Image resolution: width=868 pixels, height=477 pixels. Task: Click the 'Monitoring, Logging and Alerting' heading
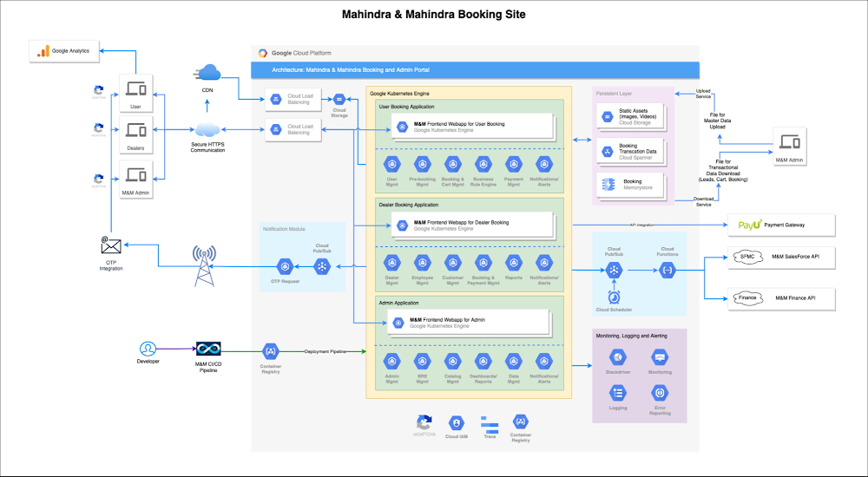pos(632,336)
